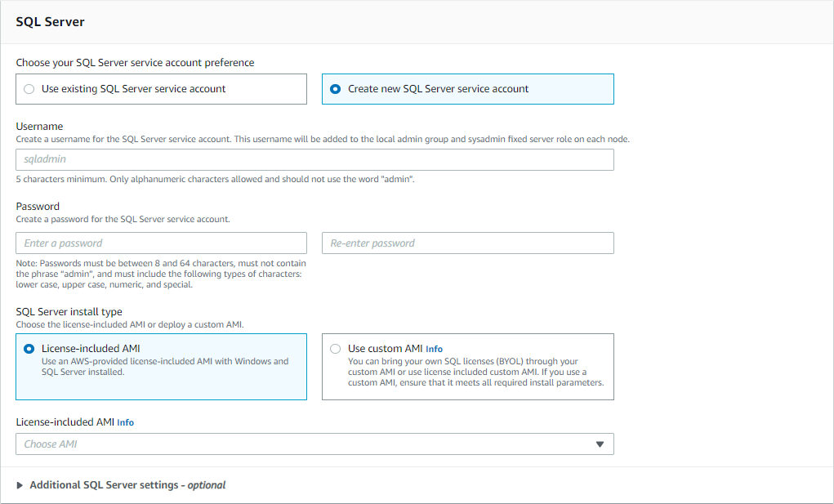
Task: Select the "License-included AMI" install type
Action: coord(29,348)
